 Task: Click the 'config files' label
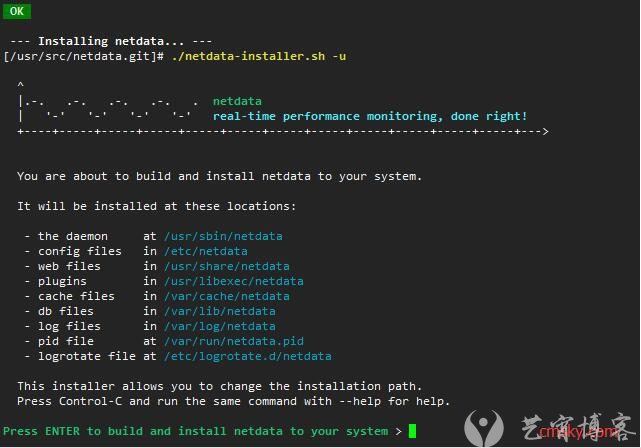80,251
